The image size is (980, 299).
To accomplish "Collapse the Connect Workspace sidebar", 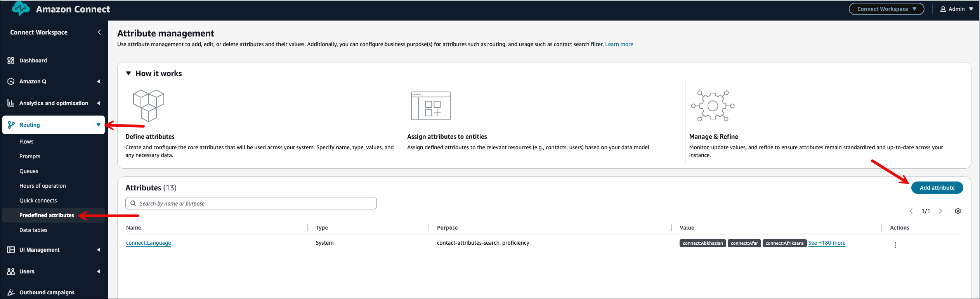I will click(x=99, y=32).
